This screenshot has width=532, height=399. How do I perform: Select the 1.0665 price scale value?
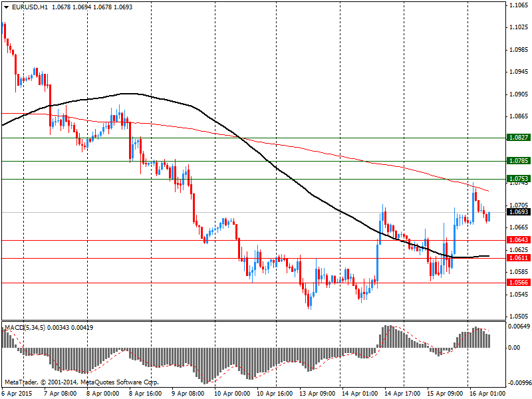(519, 227)
